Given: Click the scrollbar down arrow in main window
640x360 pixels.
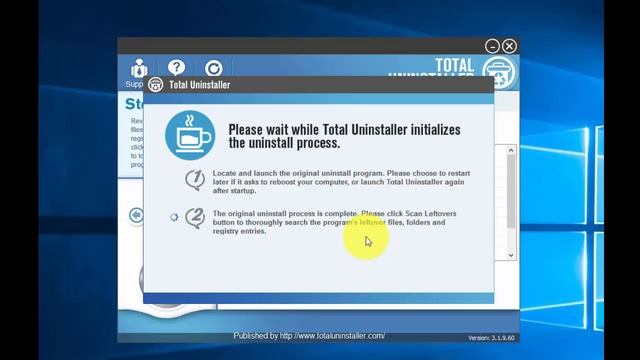Looking at the screenshot, I should pos(511,255).
